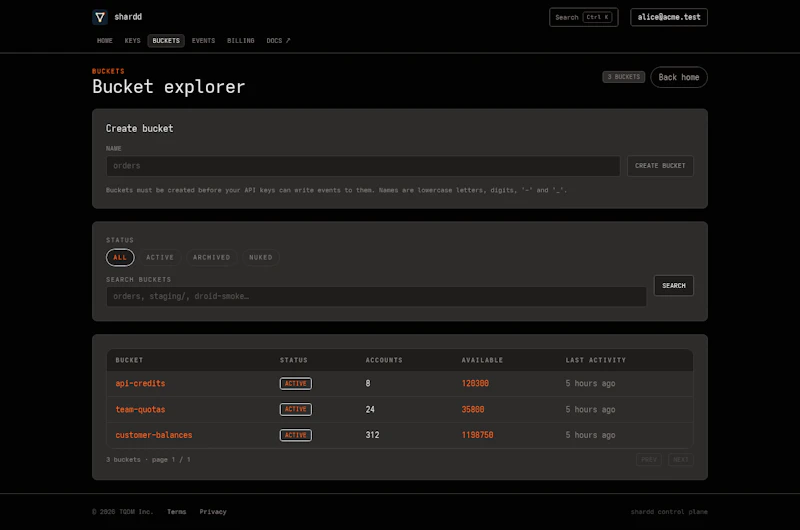Click the STATUS column header
The height and width of the screenshot is (530, 800).
point(294,360)
